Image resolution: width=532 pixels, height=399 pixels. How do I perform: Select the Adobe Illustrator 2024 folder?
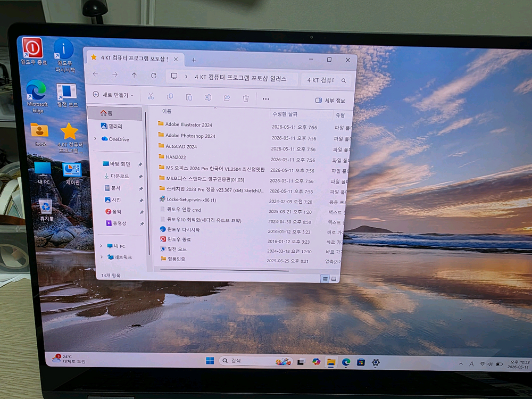tap(185, 124)
